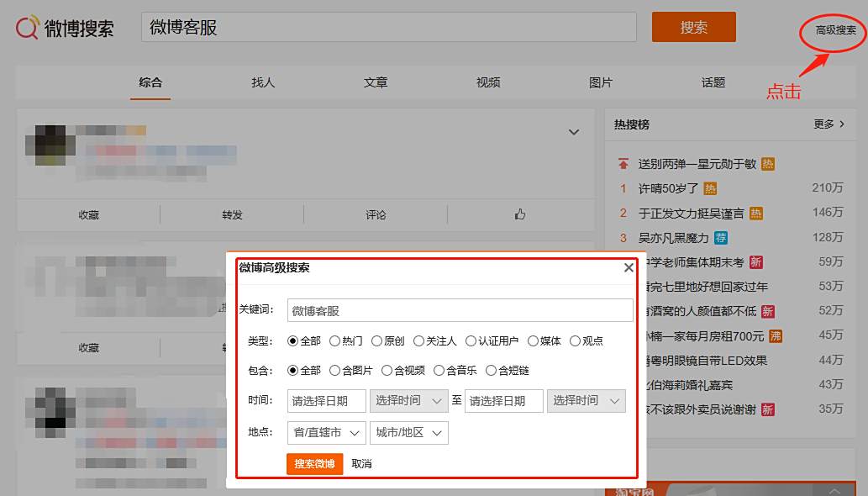This screenshot has width=868, height=496.
Task: Switch to the 文章 tab
Action: (x=376, y=83)
